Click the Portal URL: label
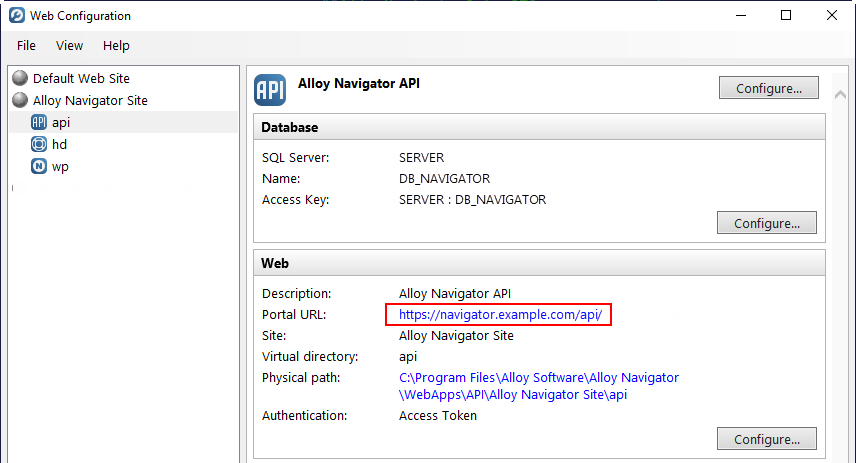 [294, 314]
